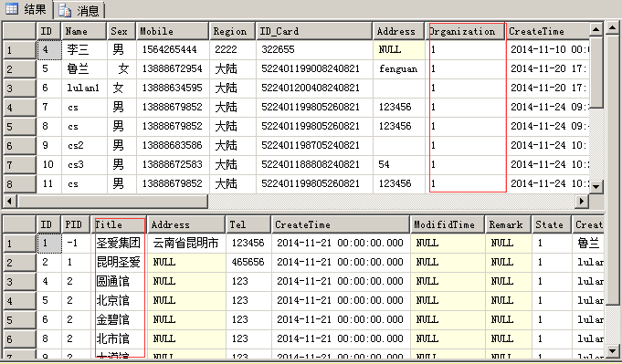Click the Title column header in bottom grid
Viewport: 622px width, 364px height.
click(118, 224)
